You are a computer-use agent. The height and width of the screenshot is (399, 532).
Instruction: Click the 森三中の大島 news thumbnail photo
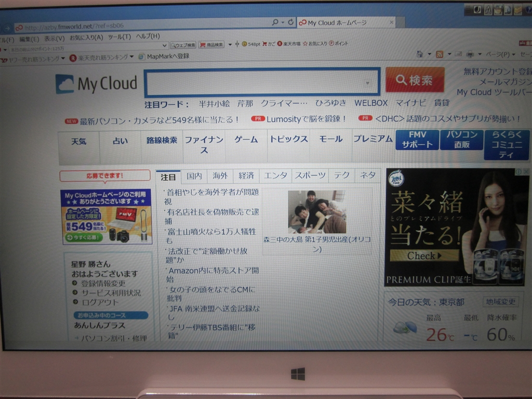pos(316,212)
